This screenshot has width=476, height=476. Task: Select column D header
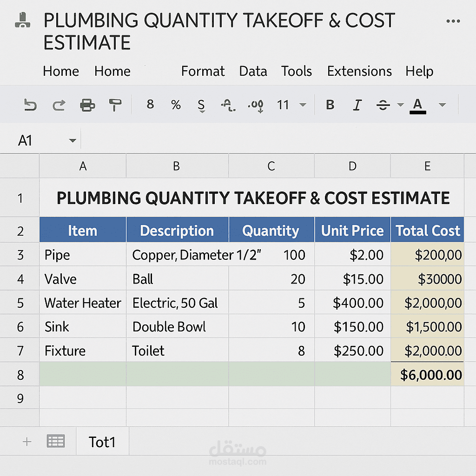pos(352,166)
